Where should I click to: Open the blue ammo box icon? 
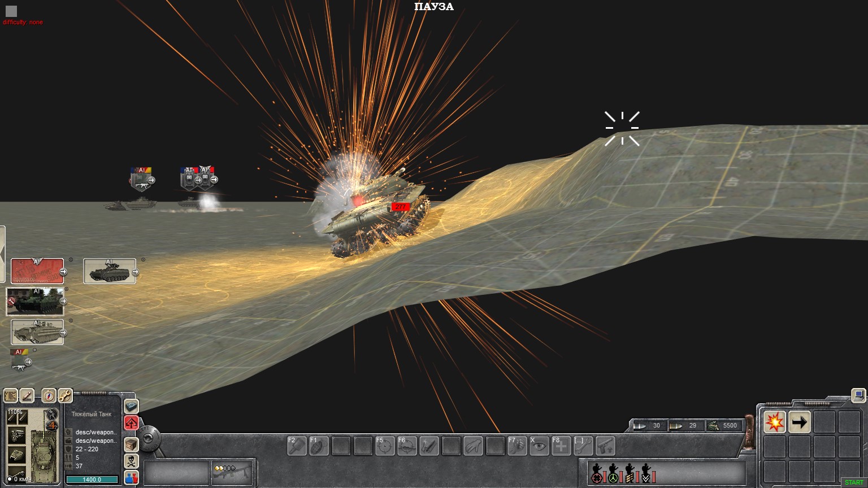131,406
